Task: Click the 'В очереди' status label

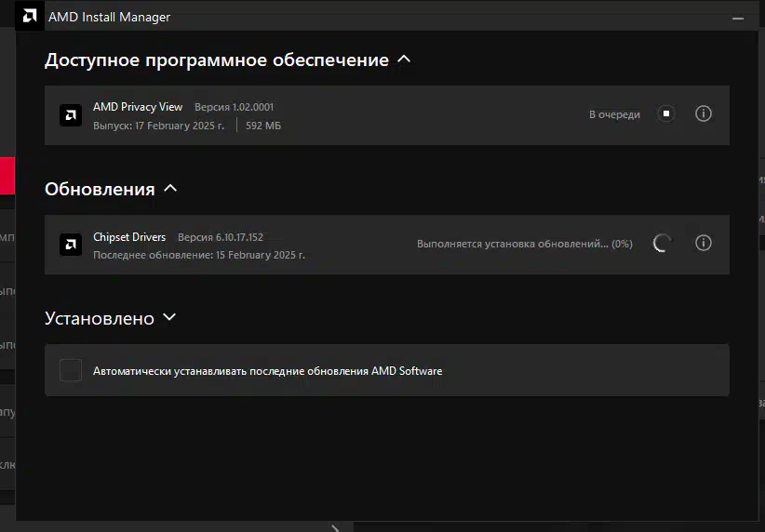Action: pyautogui.click(x=614, y=114)
